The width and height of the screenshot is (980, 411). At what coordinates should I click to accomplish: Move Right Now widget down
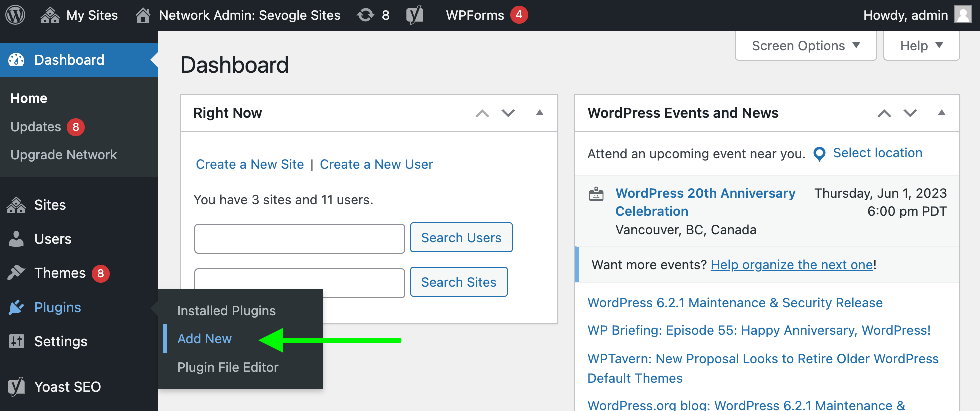click(x=508, y=113)
